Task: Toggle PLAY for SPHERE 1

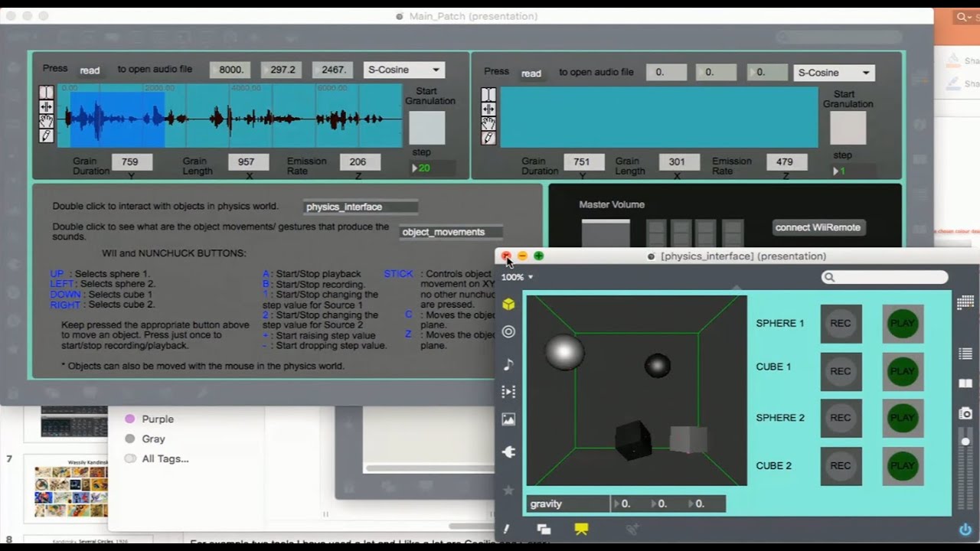Action: 903,324
